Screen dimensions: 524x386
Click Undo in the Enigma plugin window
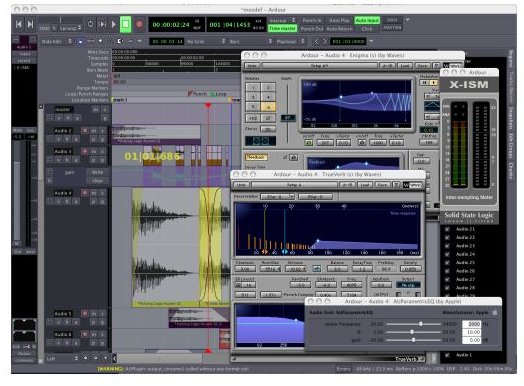pos(252,66)
